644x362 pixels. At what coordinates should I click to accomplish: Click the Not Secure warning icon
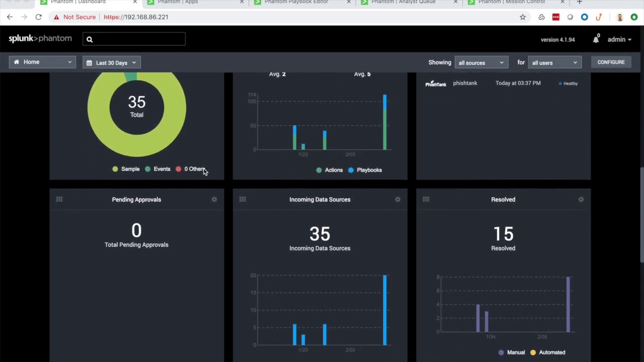[56, 17]
